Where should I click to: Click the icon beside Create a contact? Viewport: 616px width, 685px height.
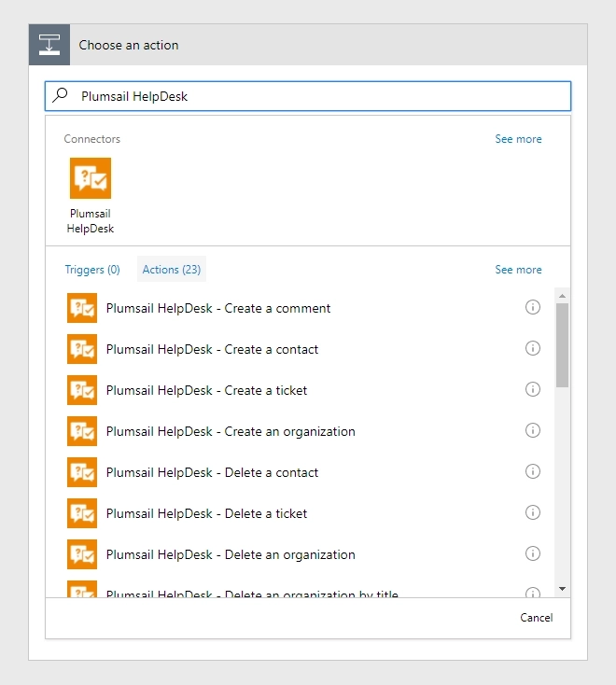click(82, 349)
